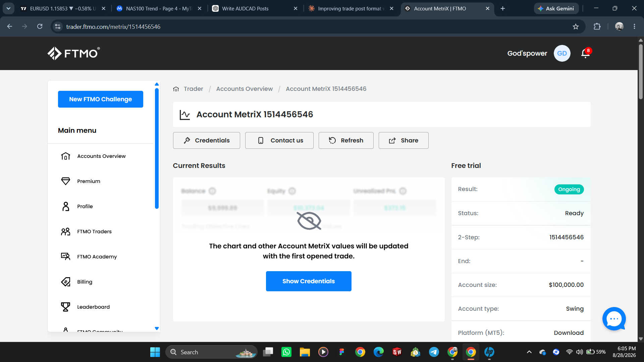This screenshot has height=362, width=644.
Task: Click the Balance info icon
Action: pyautogui.click(x=212, y=191)
